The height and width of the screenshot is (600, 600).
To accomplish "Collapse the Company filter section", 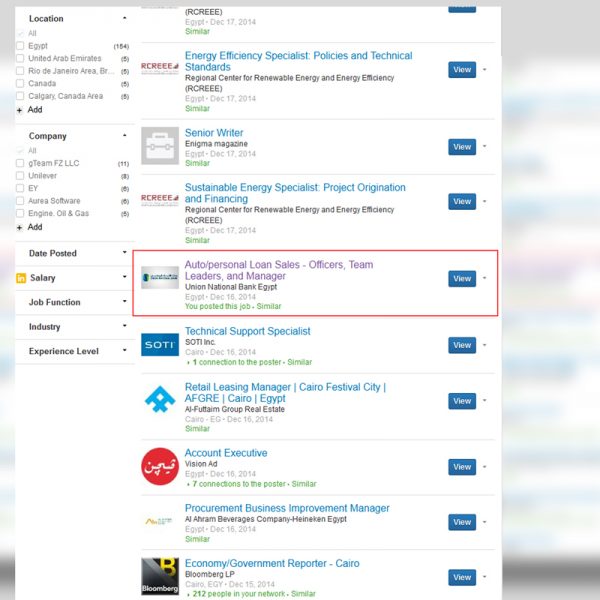I will (x=124, y=135).
